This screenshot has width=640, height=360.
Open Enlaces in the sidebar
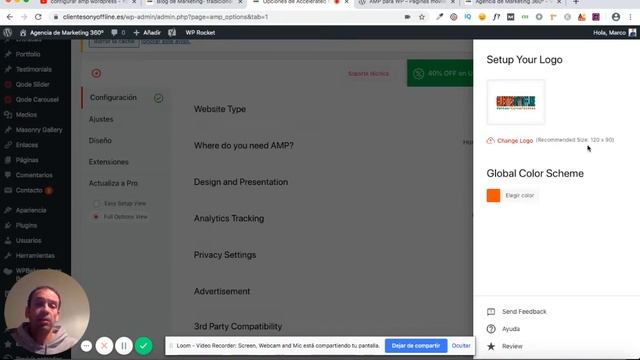pyautogui.click(x=27, y=145)
